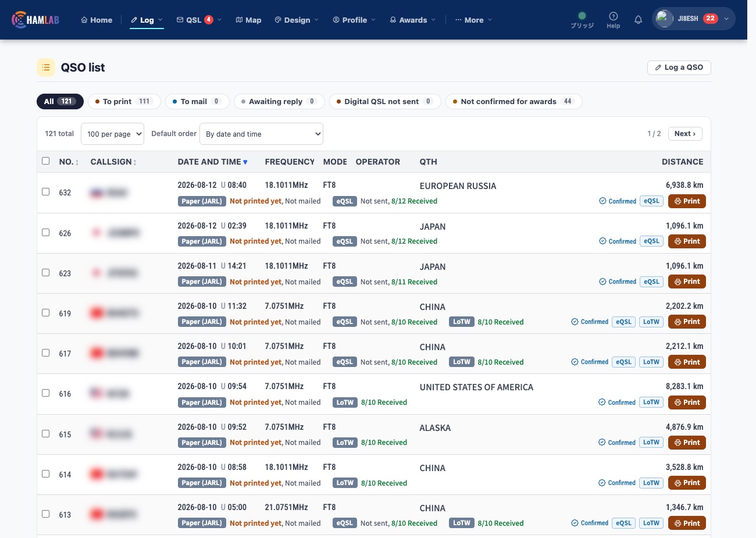Expand the Awards menu

412,20
